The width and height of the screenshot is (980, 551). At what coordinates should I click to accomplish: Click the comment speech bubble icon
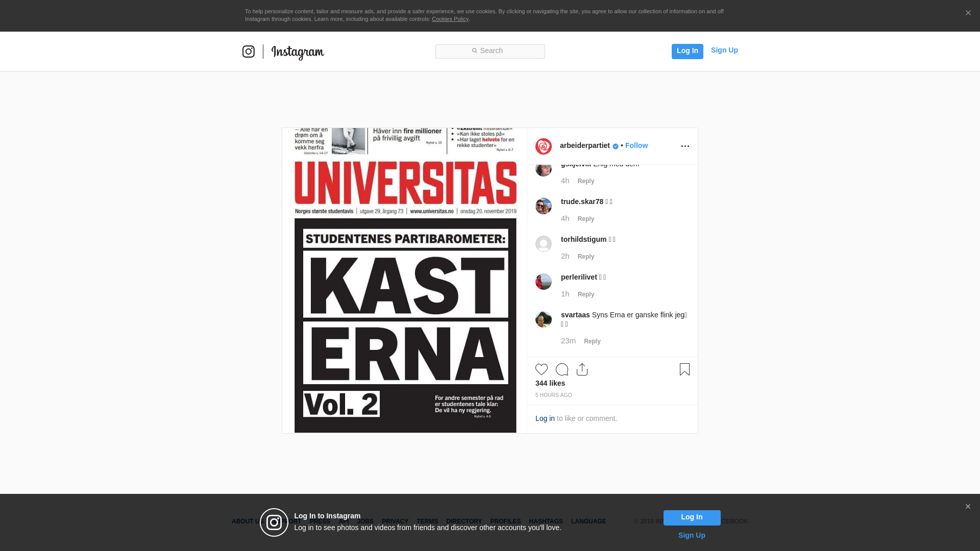(562, 369)
